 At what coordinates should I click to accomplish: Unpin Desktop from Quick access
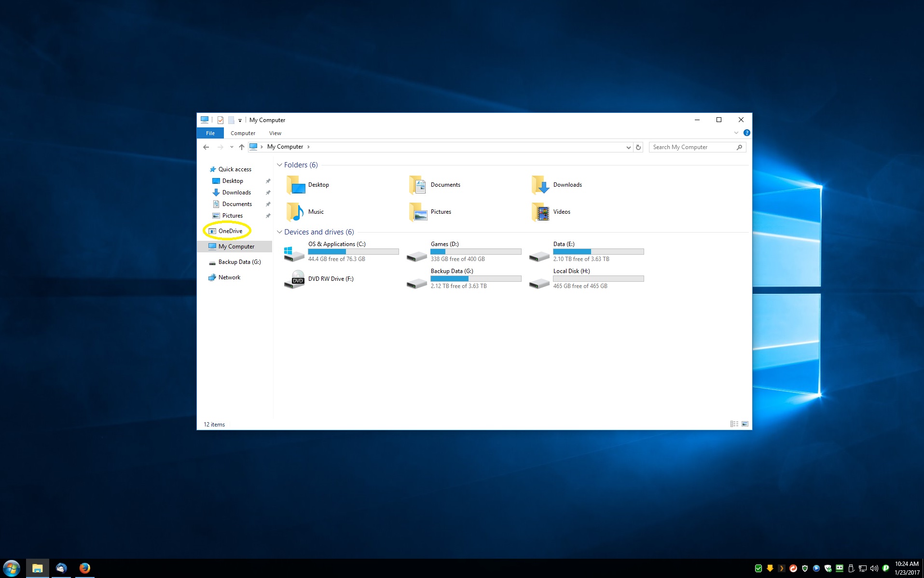[x=268, y=181]
